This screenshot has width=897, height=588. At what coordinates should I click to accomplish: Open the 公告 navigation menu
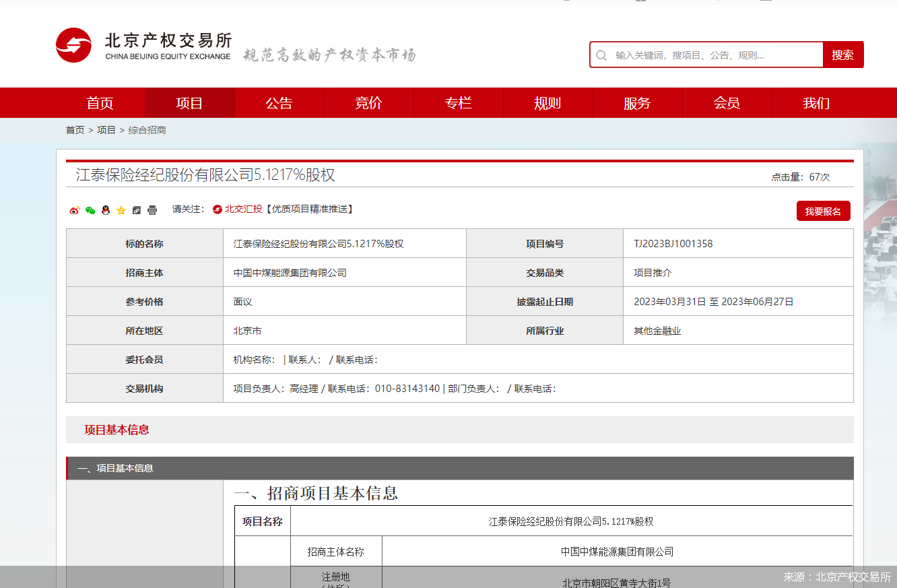pos(279,102)
